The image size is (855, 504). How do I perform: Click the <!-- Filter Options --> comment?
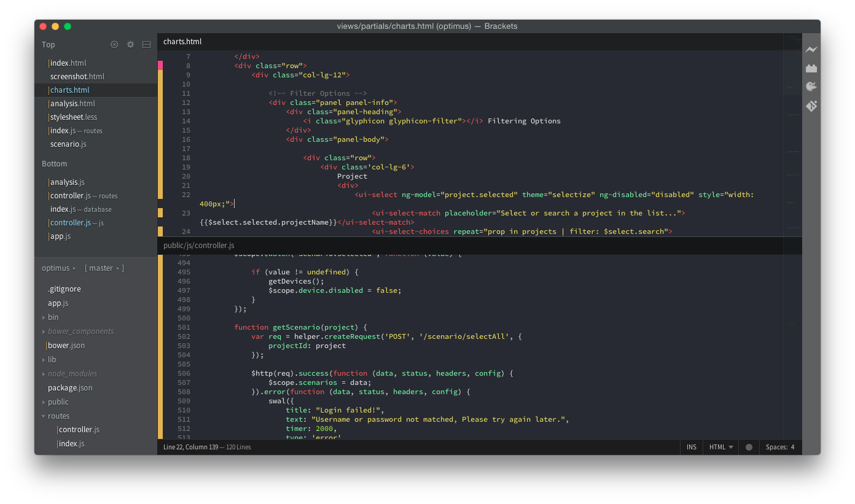[318, 93]
